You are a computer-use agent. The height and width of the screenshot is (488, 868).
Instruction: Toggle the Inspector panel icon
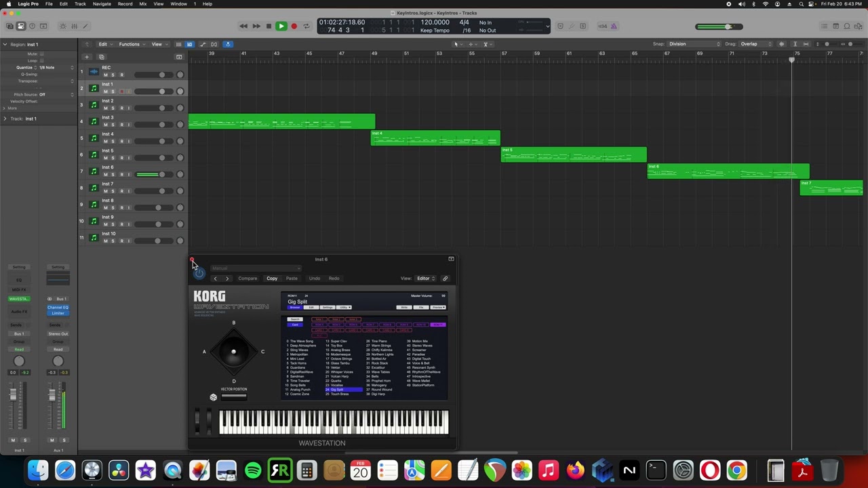(21, 26)
